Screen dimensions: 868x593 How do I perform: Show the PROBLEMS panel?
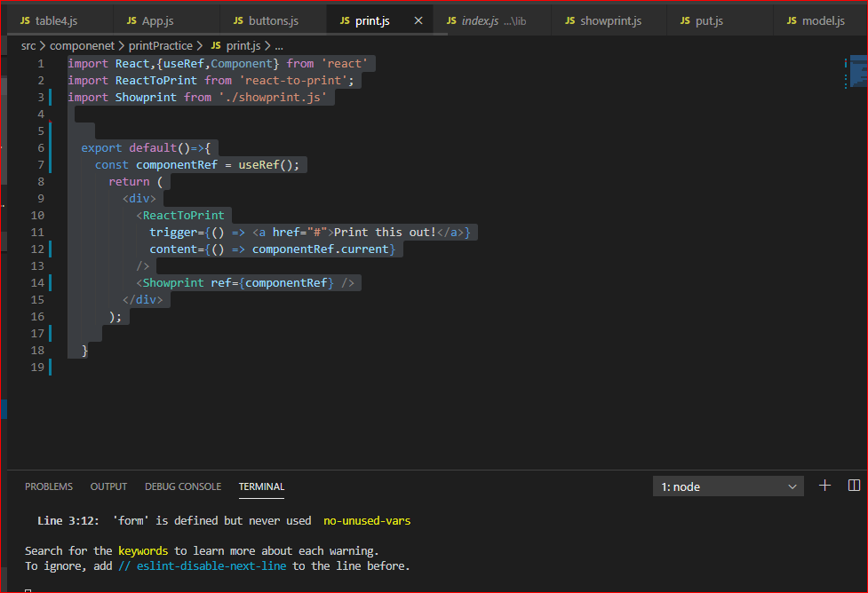pos(49,486)
